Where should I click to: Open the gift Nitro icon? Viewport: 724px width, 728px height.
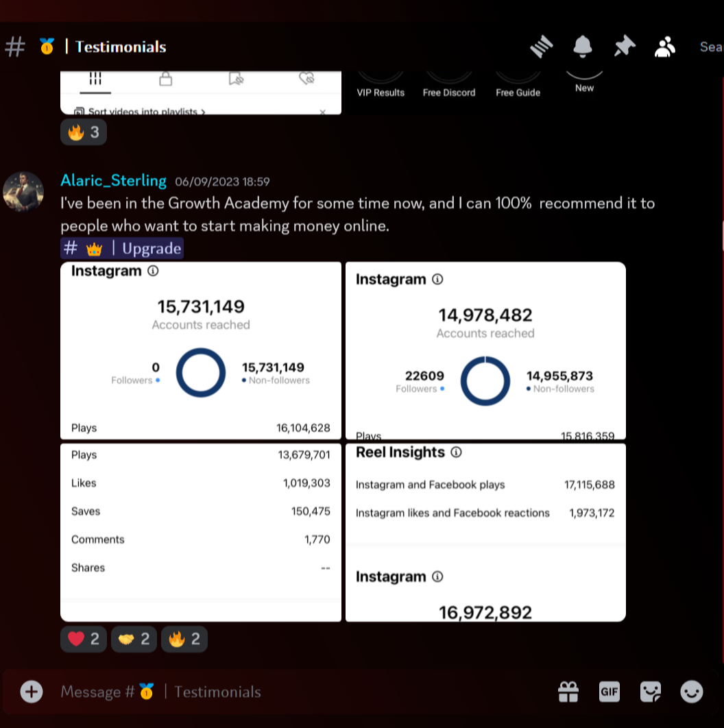tap(568, 692)
